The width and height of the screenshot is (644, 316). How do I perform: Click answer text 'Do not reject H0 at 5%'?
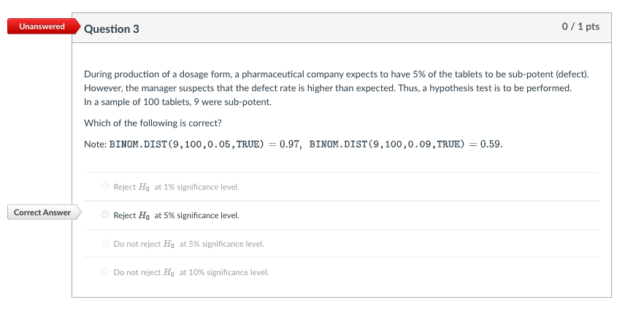(x=188, y=244)
